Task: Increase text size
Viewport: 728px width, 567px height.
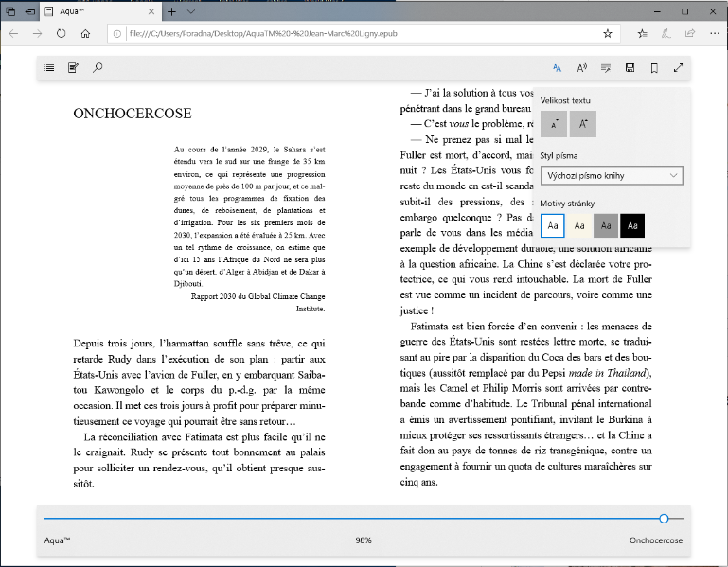Action: click(583, 124)
